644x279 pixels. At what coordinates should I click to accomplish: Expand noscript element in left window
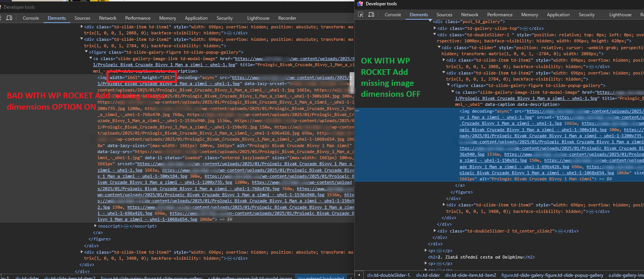tap(95, 226)
